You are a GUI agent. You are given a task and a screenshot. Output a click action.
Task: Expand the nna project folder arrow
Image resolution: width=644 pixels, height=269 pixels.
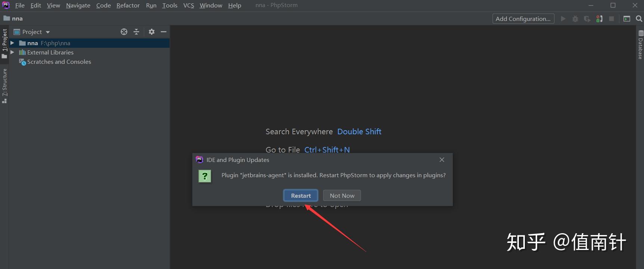tap(12, 43)
